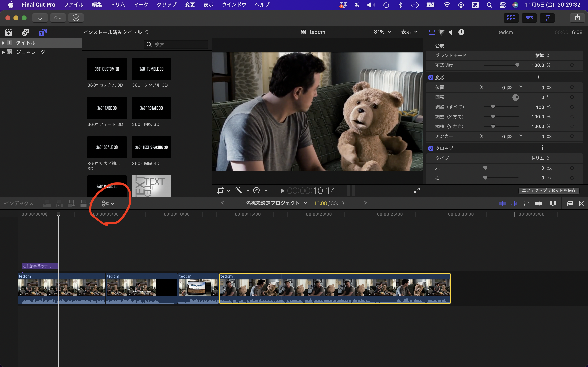This screenshot has width=588, height=367.
Task: Click the インデックス button
Action: pos(19,203)
